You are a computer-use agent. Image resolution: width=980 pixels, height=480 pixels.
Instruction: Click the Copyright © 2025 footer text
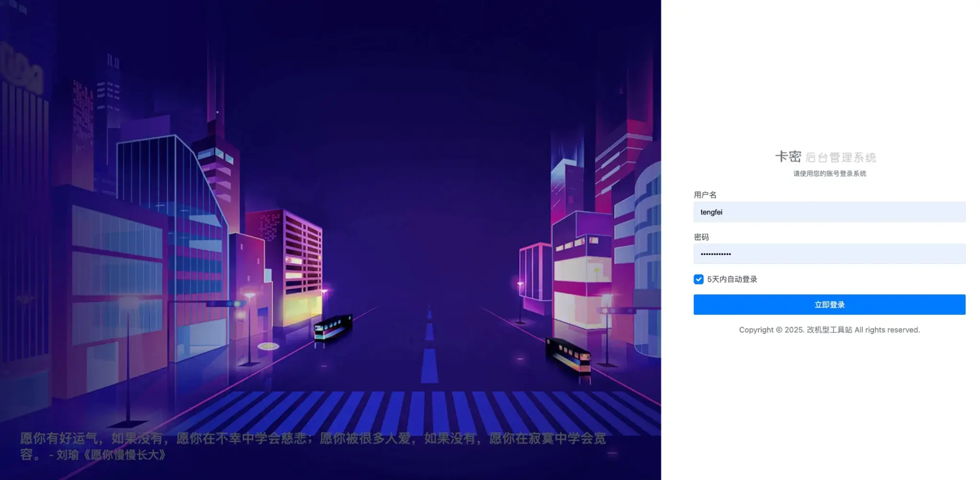point(829,330)
